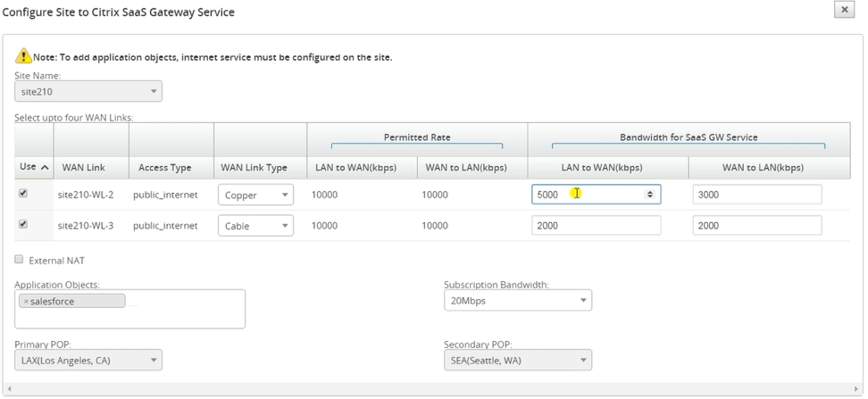868x399 pixels.
Task: Sort by the Use column header
Action: 34,167
